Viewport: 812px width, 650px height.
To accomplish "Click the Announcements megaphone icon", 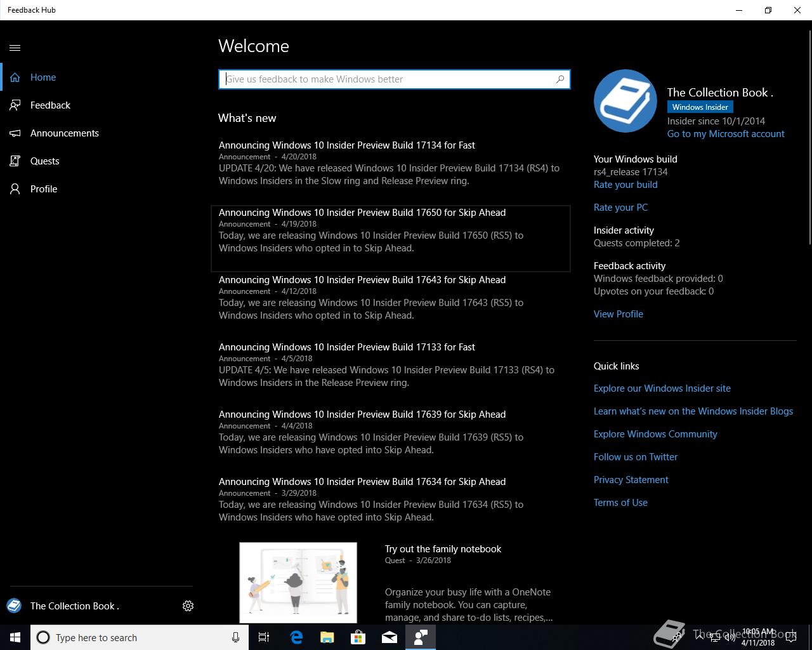I will [15, 133].
